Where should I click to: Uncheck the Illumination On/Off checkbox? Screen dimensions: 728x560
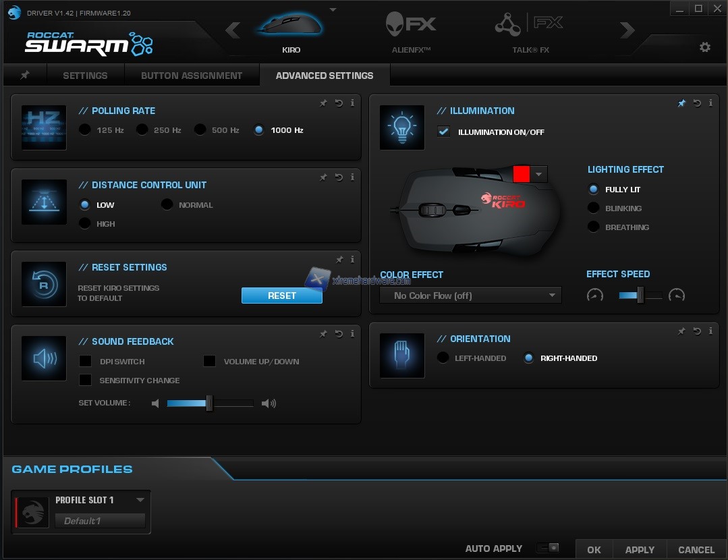click(x=444, y=132)
